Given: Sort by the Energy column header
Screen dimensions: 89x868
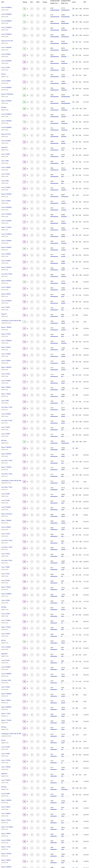Looking at the screenshot, I should click(45, 2).
